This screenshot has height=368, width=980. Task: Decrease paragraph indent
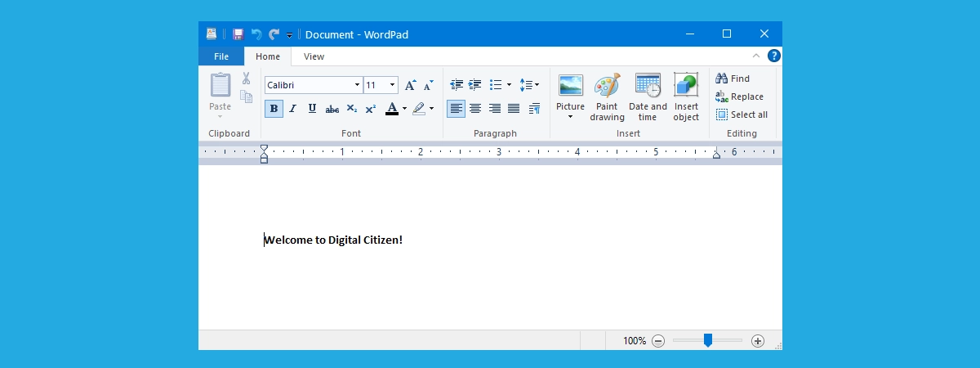coord(457,85)
